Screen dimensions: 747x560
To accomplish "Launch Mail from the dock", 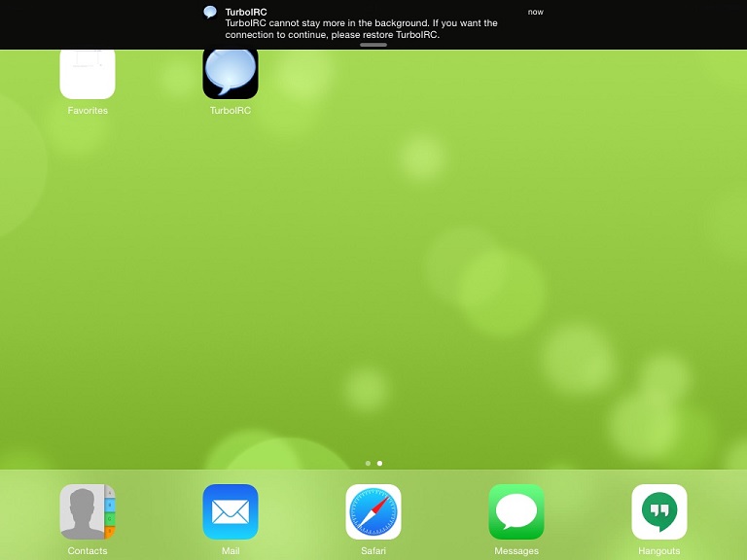I will 231,511.
